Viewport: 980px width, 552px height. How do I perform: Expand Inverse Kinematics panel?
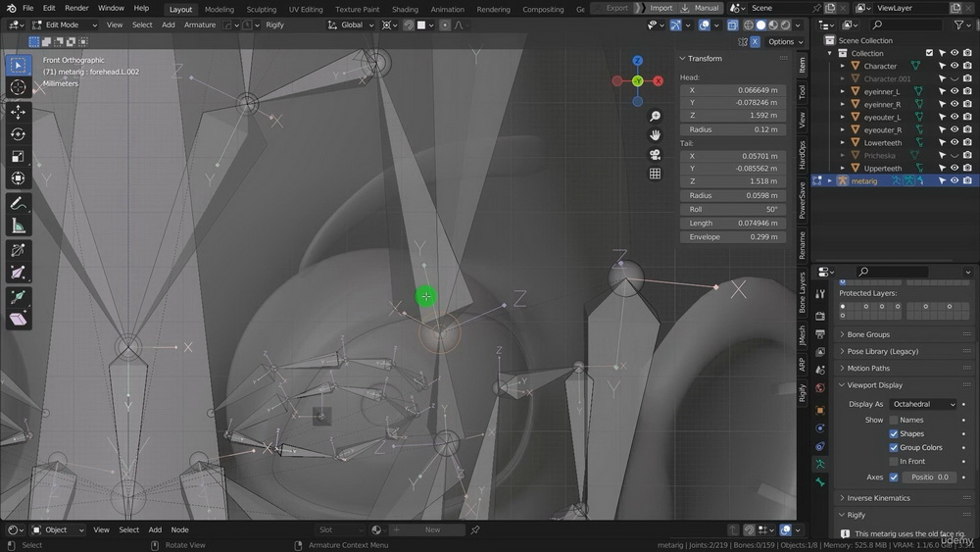[878, 498]
